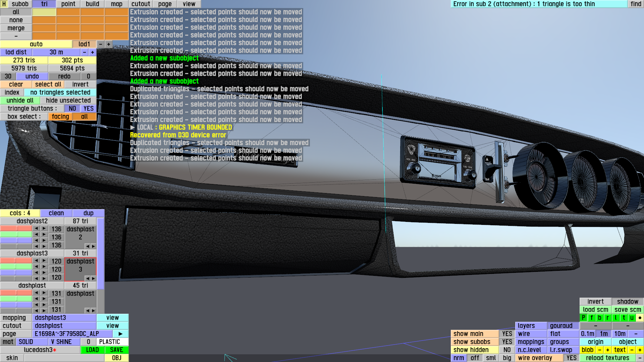Click the green SAVE button
The image size is (644, 362).
click(116, 350)
